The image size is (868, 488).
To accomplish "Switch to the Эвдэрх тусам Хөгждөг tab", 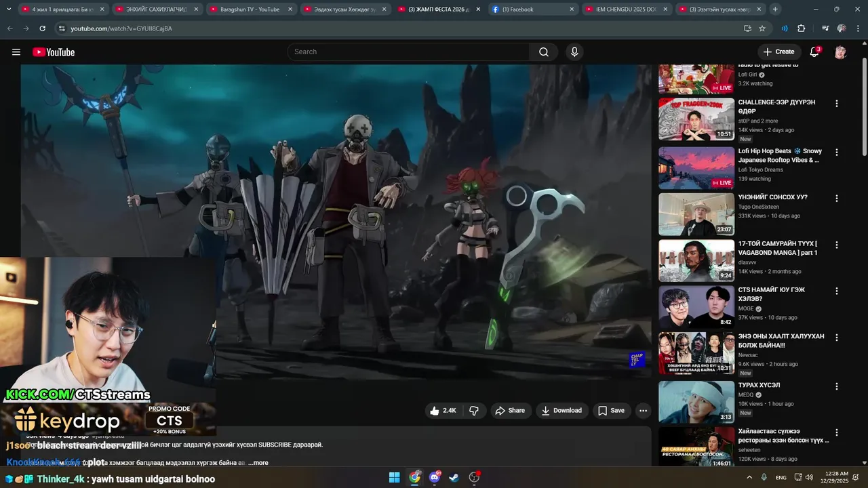I will pyautogui.click(x=343, y=9).
